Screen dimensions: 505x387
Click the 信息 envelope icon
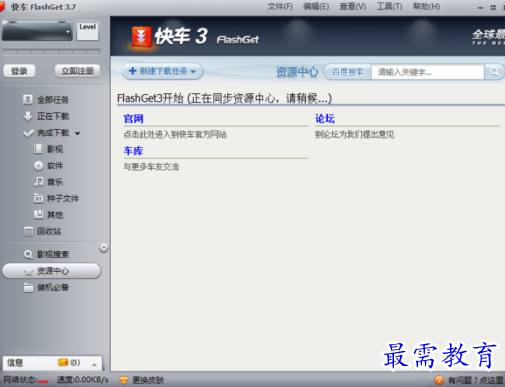point(63,362)
